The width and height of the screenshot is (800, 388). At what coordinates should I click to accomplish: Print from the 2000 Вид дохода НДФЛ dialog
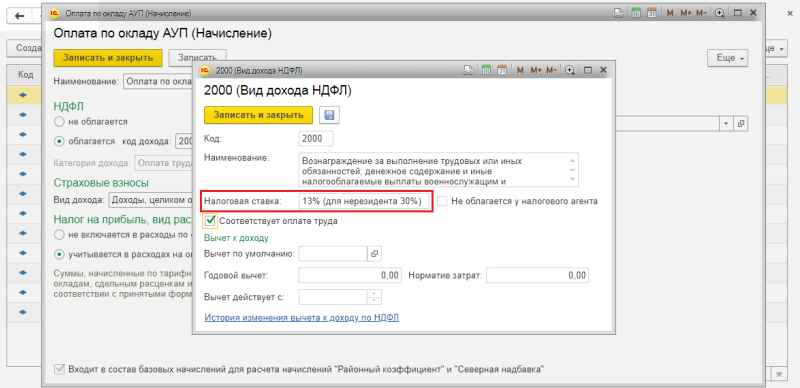click(468, 70)
